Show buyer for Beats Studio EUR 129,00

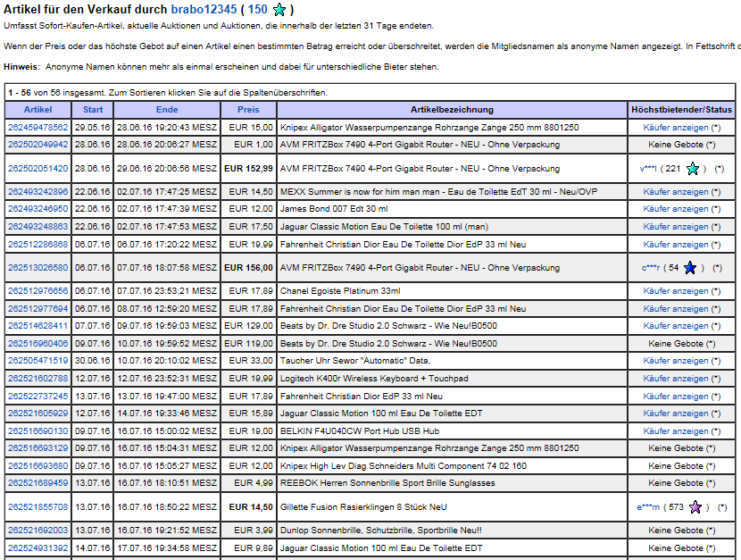(676, 326)
